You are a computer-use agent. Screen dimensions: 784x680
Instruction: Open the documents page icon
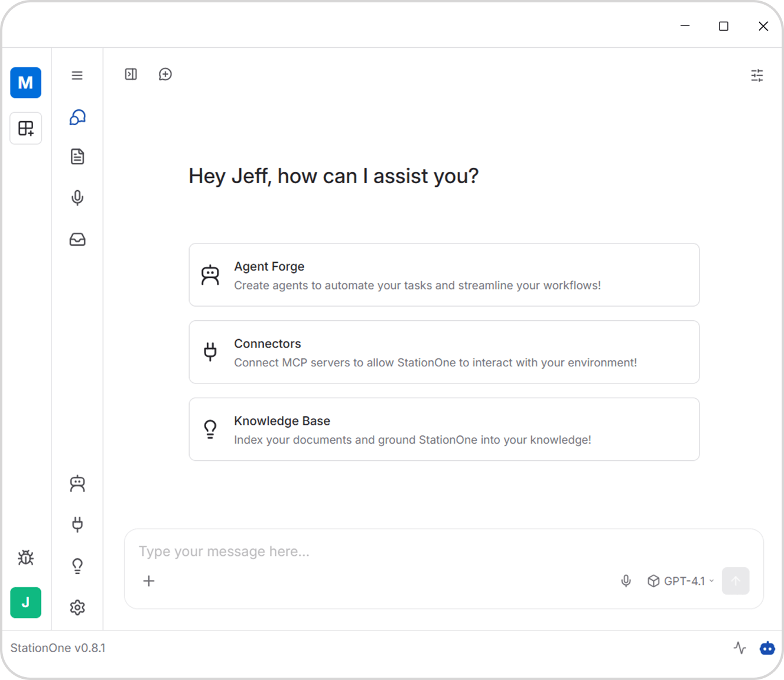click(x=77, y=157)
